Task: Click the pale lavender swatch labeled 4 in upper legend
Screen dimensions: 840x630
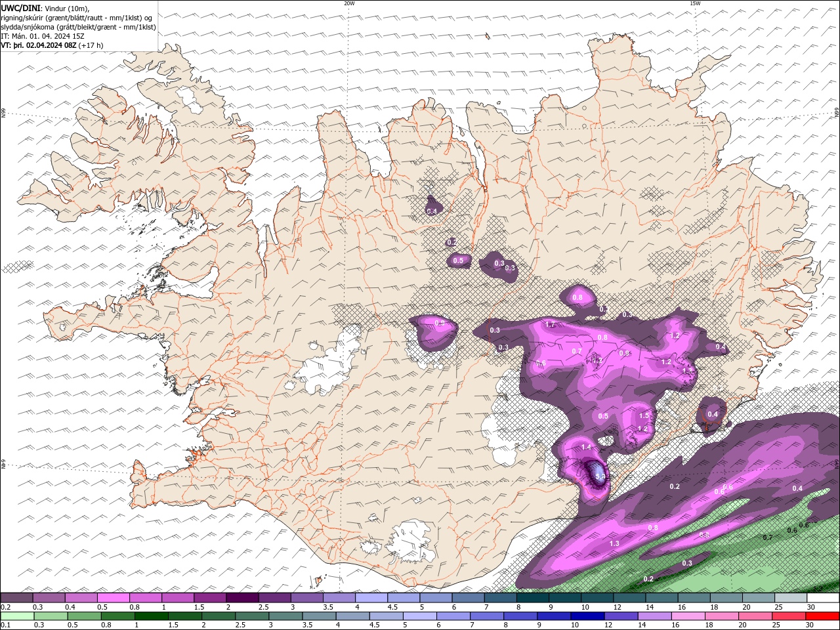Action: [x=371, y=598]
